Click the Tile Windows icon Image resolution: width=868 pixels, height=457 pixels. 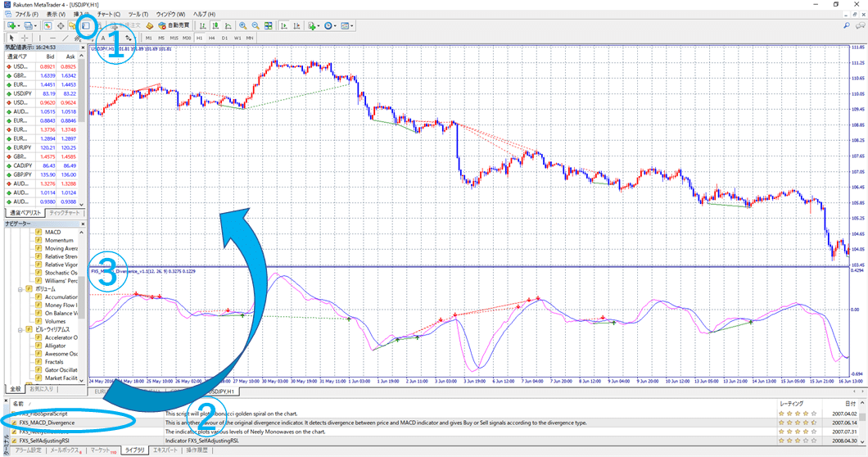coord(268,25)
